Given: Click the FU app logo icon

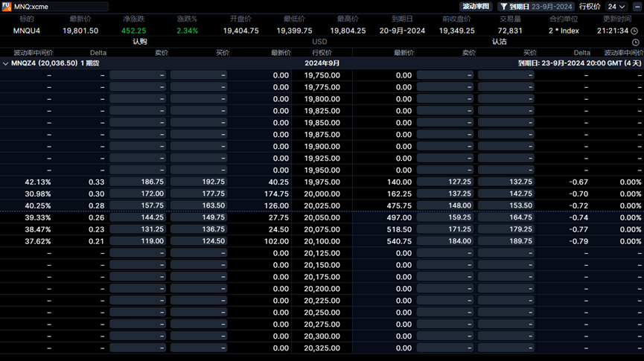Looking at the screenshot, I should (x=7, y=6).
